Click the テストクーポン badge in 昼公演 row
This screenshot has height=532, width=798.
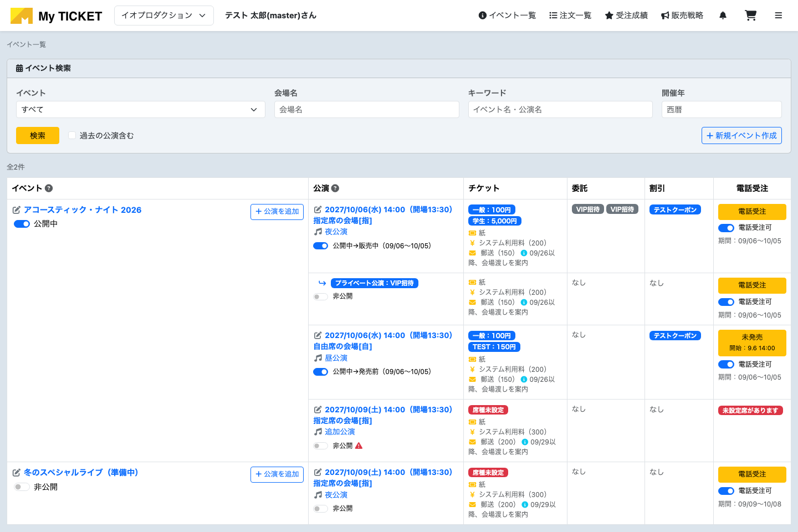point(675,336)
